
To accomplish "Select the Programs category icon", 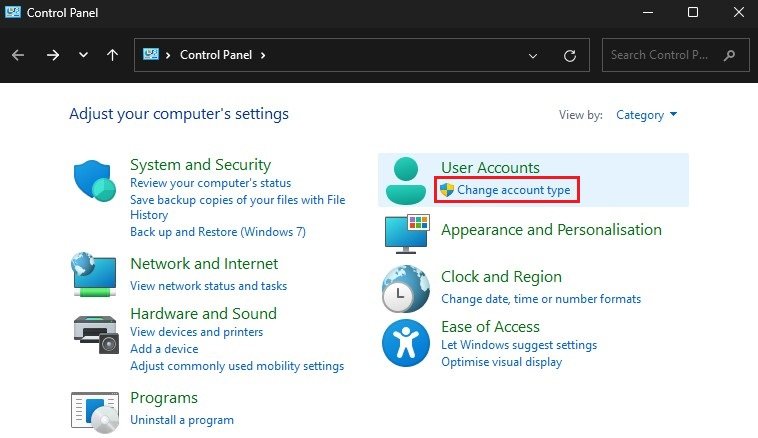I will point(95,410).
